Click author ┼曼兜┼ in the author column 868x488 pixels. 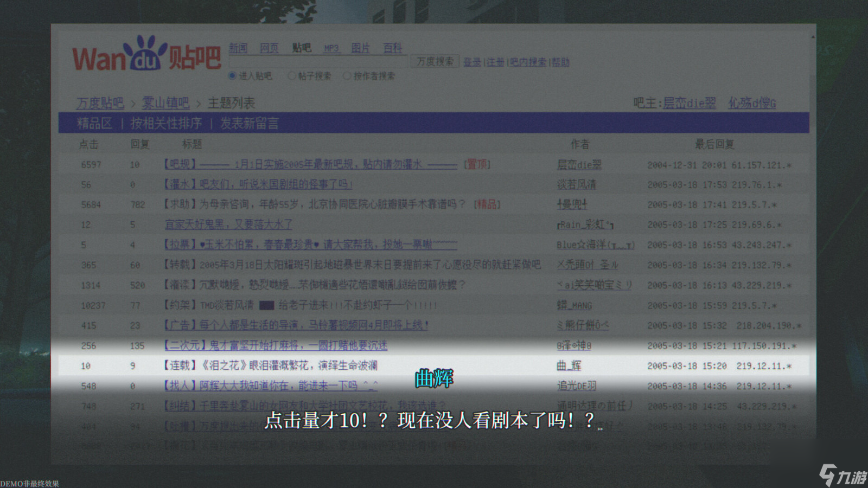click(572, 204)
